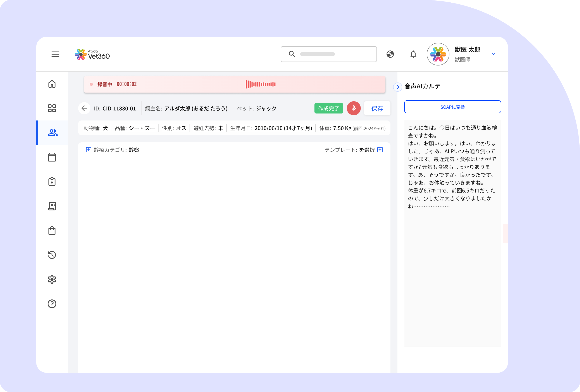This screenshot has width=580, height=392.
Task: Open the settings gear sidebar icon
Action: 52,279
